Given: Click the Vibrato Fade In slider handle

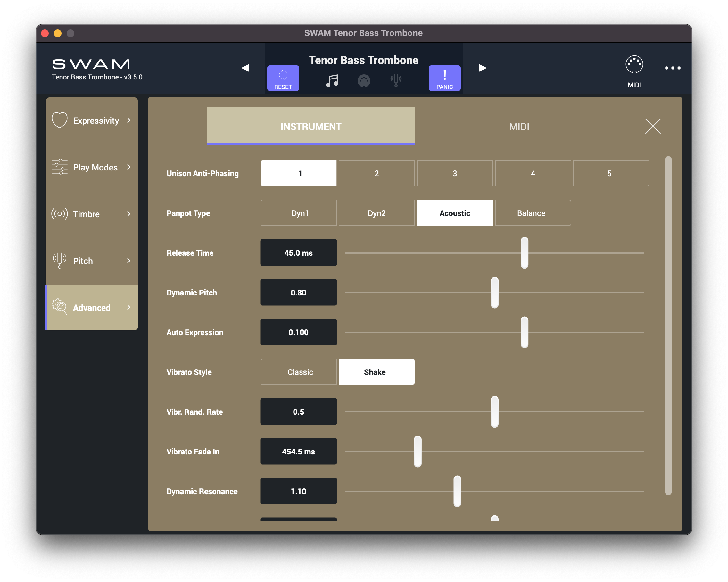Looking at the screenshot, I should click(418, 451).
